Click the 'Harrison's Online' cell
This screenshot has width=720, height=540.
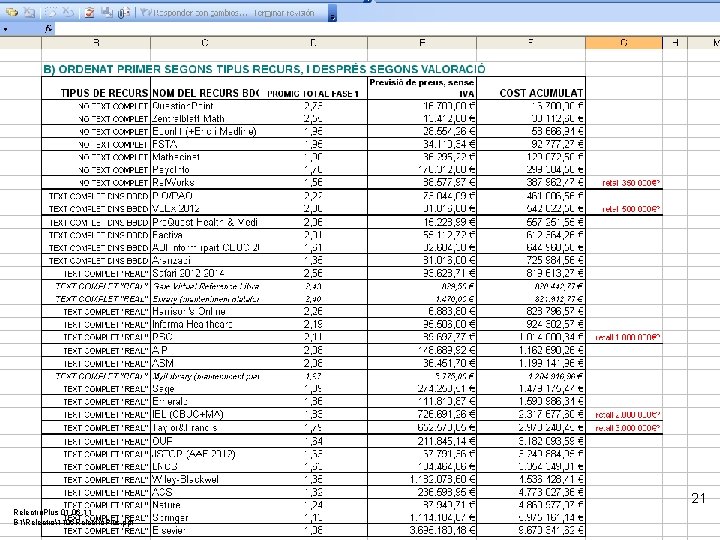tap(205, 311)
